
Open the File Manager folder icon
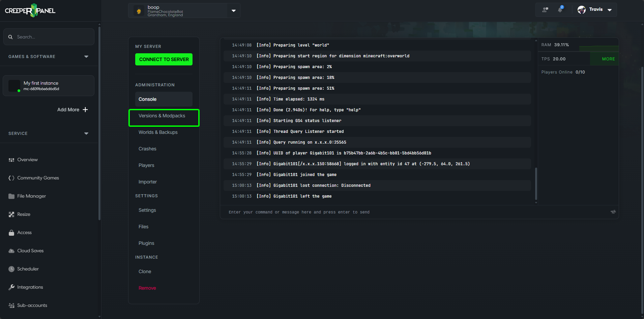click(x=11, y=196)
